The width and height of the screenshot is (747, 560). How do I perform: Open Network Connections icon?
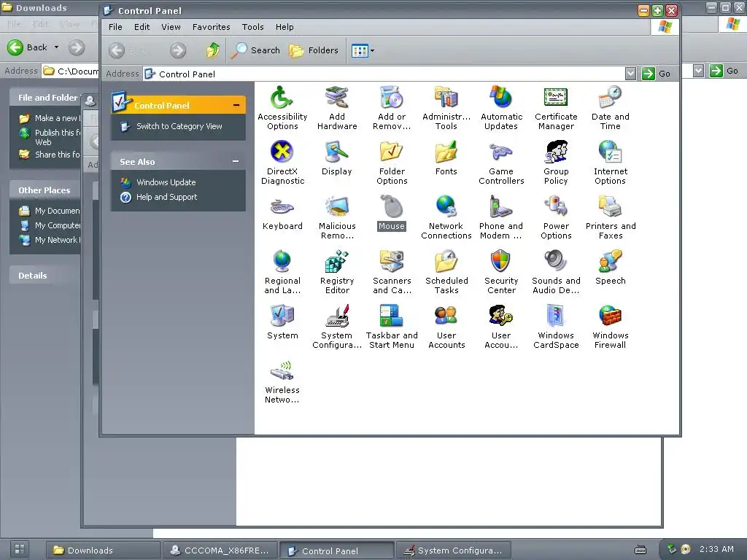[x=446, y=217]
